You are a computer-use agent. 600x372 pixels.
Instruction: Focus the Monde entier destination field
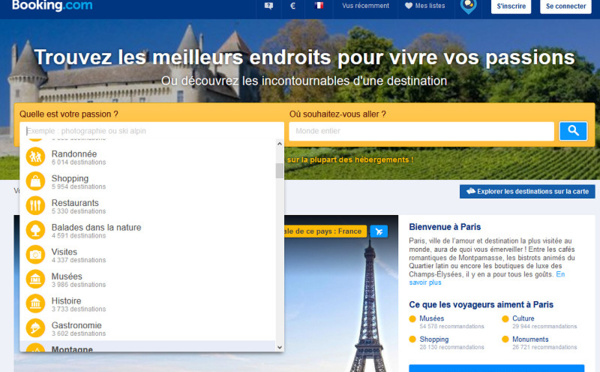pyautogui.click(x=421, y=131)
